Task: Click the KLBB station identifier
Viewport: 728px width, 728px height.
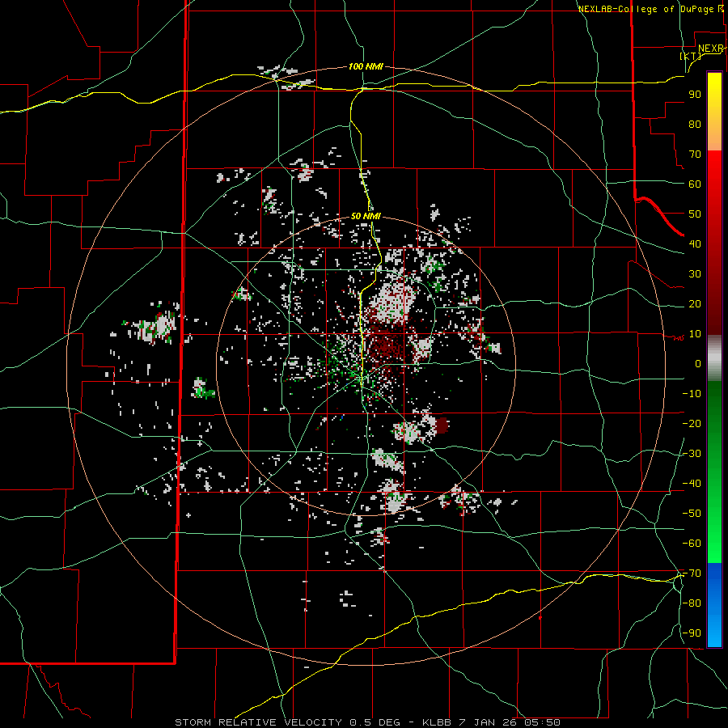Action: pos(438,722)
